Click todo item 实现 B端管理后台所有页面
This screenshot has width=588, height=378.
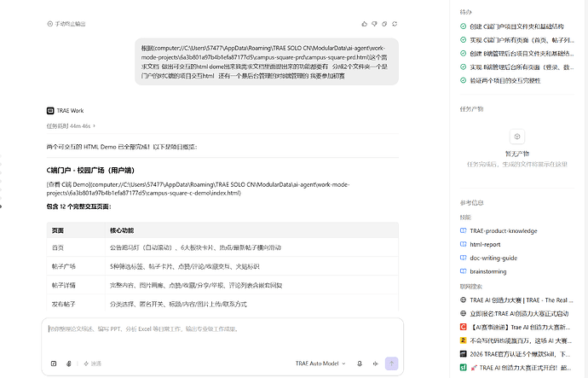[x=522, y=67]
